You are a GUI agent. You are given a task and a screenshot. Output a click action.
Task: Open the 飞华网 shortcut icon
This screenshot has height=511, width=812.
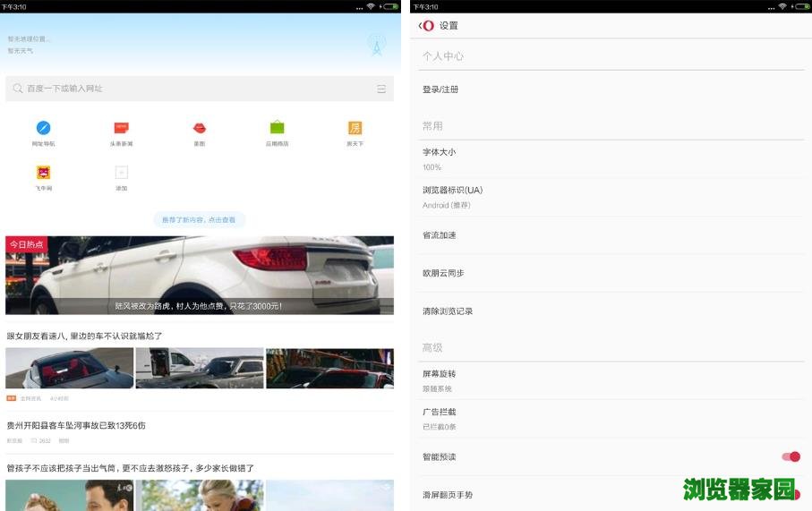click(43, 173)
